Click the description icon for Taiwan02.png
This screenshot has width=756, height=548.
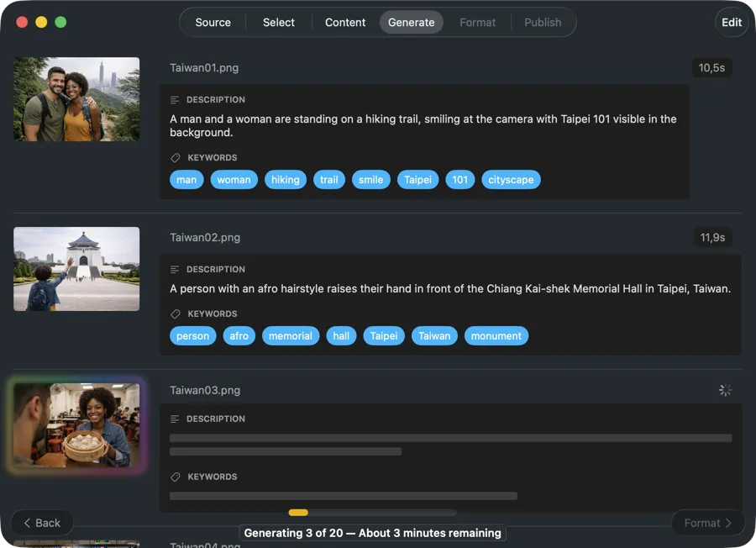(175, 270)
